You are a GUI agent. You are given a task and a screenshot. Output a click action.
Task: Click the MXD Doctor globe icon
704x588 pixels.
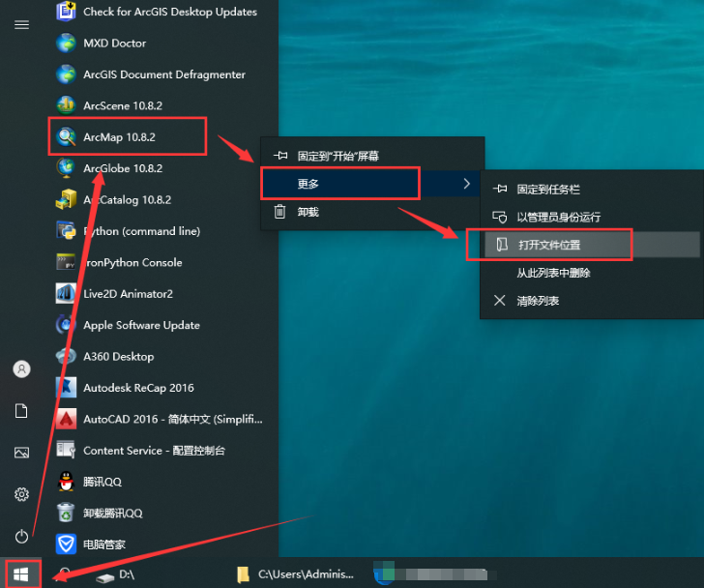click(66, 44)
